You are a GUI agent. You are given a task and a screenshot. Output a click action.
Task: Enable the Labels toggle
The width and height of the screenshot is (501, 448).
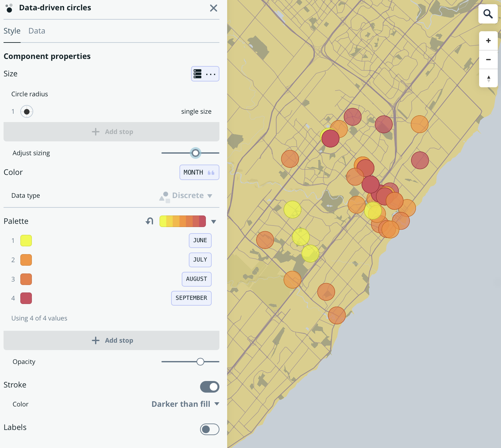209,429
